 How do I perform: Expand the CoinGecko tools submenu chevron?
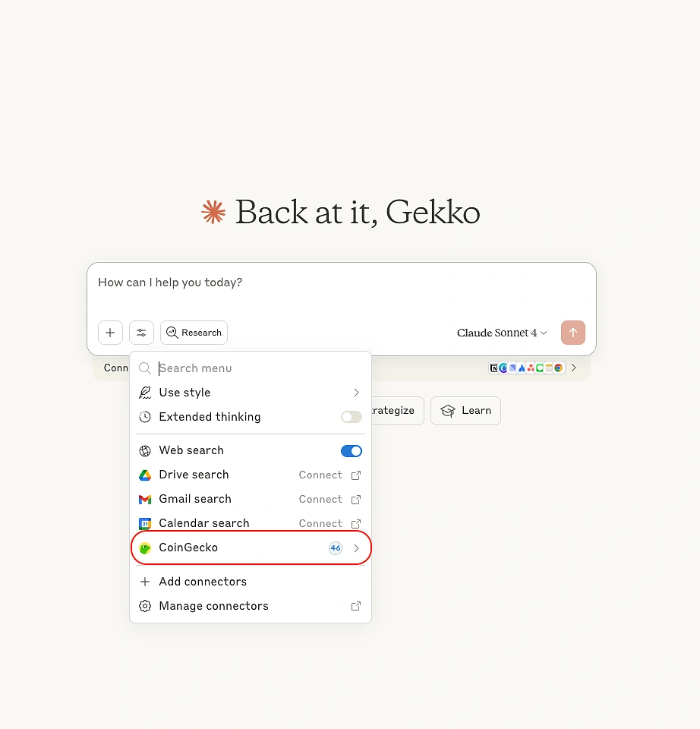(x=356, y=548)
